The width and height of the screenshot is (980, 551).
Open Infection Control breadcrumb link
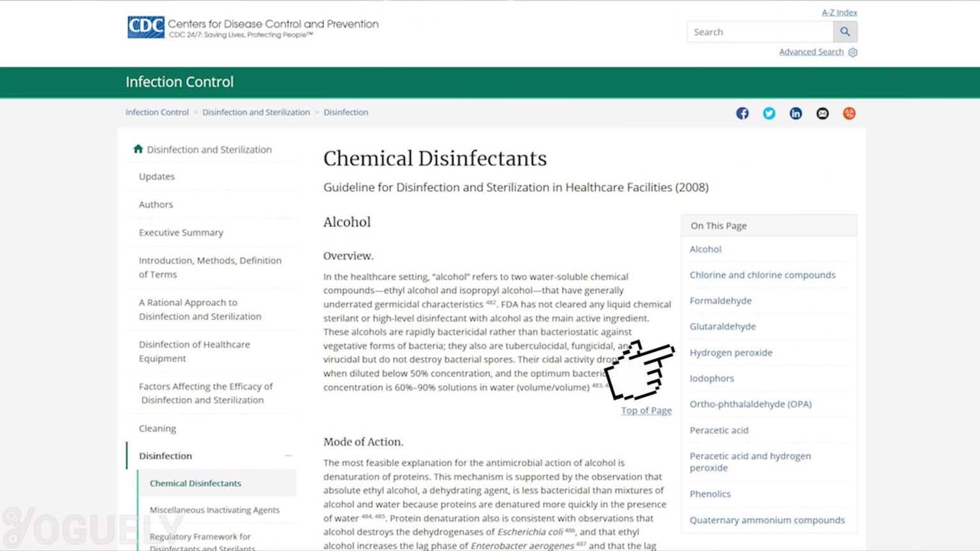(157, 112)
